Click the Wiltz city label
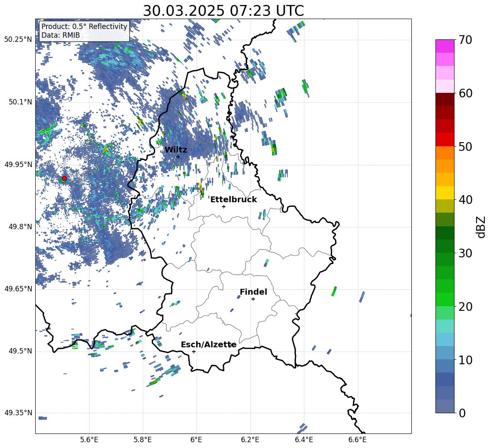 (176, 150)
